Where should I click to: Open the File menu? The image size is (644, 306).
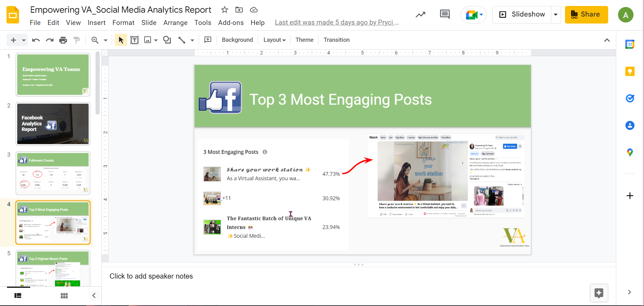point(35,22)
